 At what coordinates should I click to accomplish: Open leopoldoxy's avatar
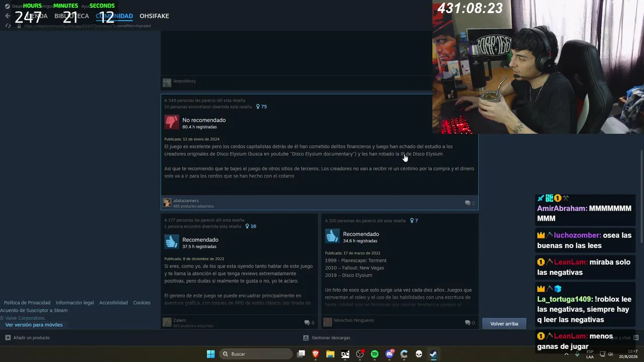pos(167,83)
